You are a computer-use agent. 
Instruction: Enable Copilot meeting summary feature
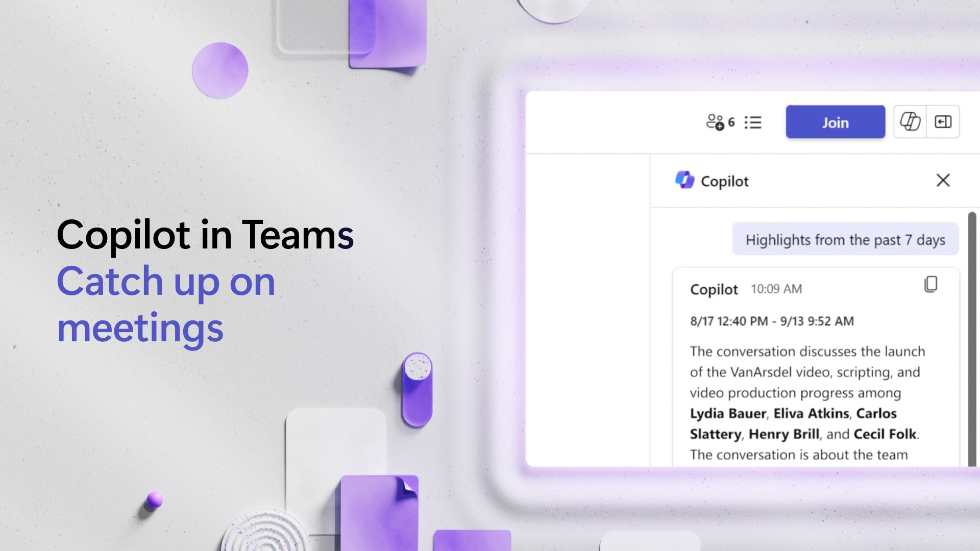pos(911,122)
